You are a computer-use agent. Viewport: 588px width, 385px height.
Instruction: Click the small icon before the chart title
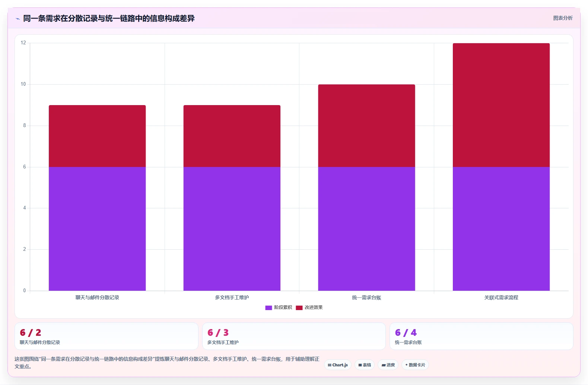click(x=18, y=19)
